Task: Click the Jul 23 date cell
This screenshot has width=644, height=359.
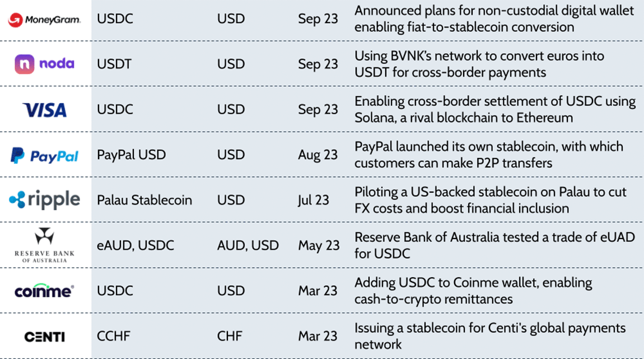Action: pyautogui.click(x=314, y=200)
